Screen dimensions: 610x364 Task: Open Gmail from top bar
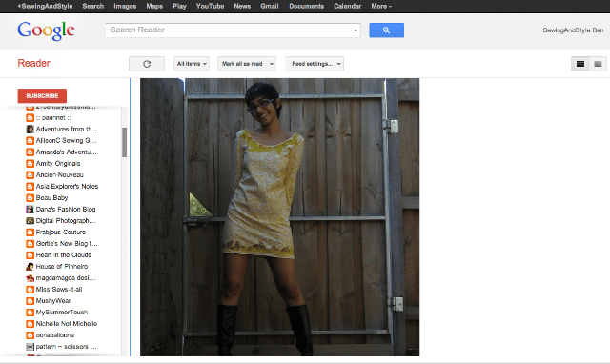tap(270, 7)
